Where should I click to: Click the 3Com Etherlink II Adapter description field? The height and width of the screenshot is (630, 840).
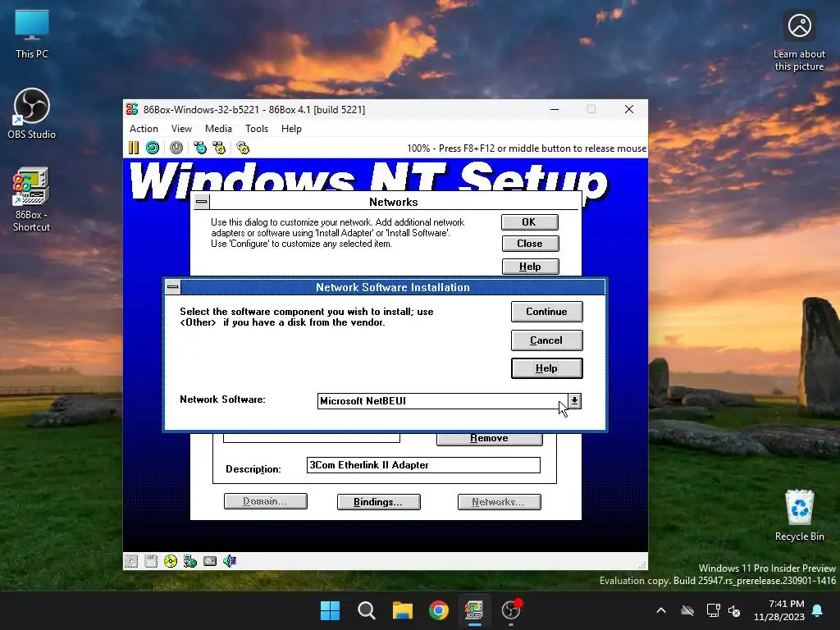[x=423, y=465]
